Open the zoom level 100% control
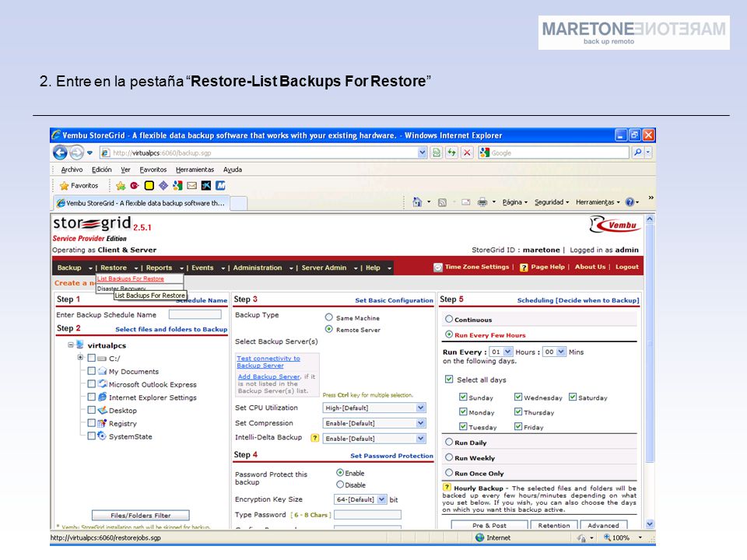The image size is (747, 560). pyautogui.click(x=623, y=537)
